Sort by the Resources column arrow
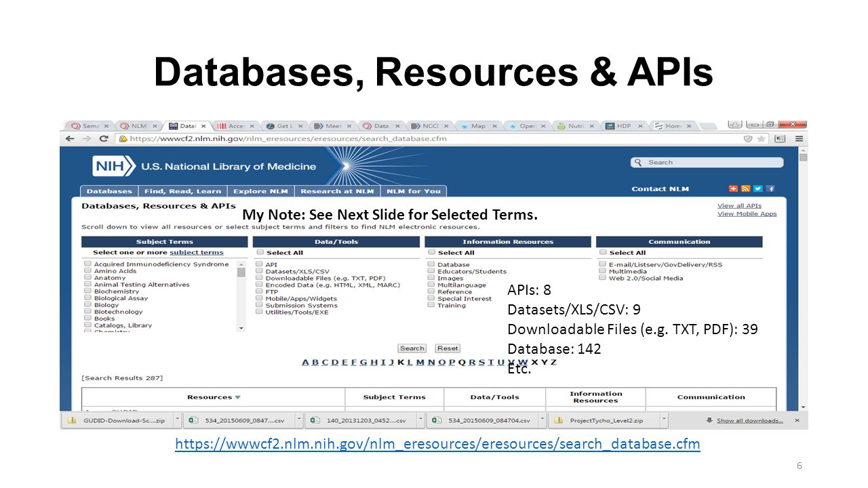 (238, 397)
